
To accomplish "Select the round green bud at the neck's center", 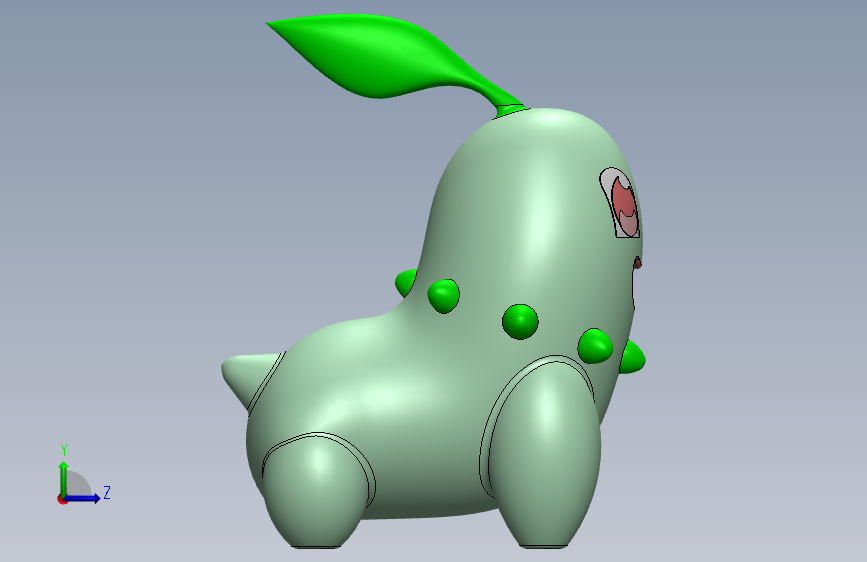I will (x=520, y=321).
